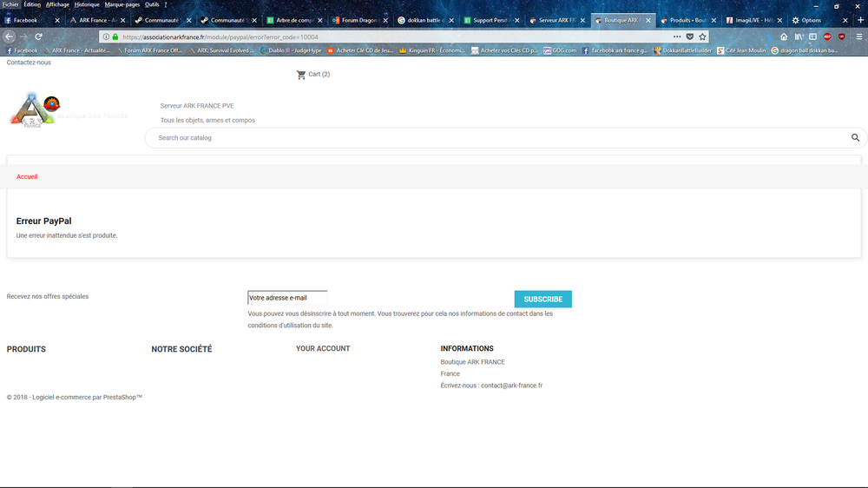Click the PrestaShop copyright footer link
The width and height of the screenshot is (868, 488).
click(74, 397)
